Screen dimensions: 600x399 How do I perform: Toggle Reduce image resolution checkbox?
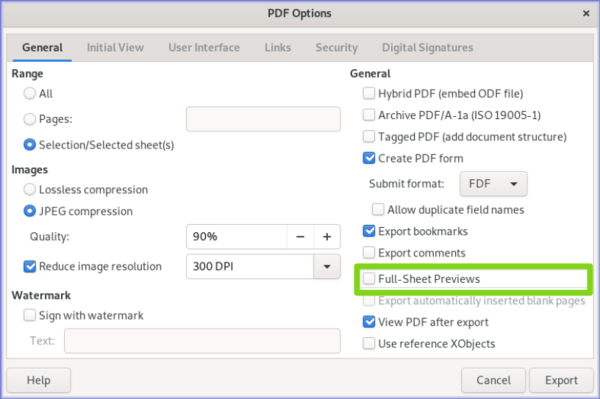(x=29, y=266)
